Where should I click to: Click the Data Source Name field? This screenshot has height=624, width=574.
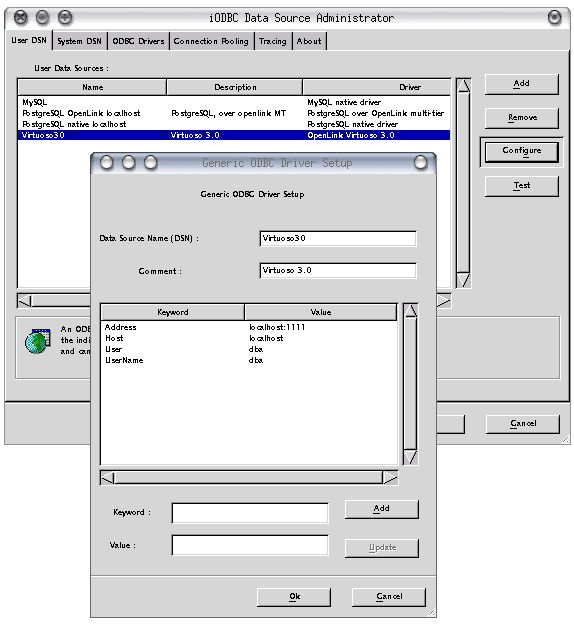pyautogui.click(x=338, y=238)
